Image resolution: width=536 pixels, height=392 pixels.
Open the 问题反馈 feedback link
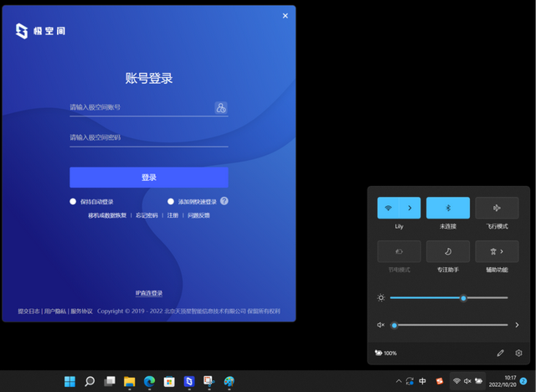pyautogui.click(x=198, y=215)
